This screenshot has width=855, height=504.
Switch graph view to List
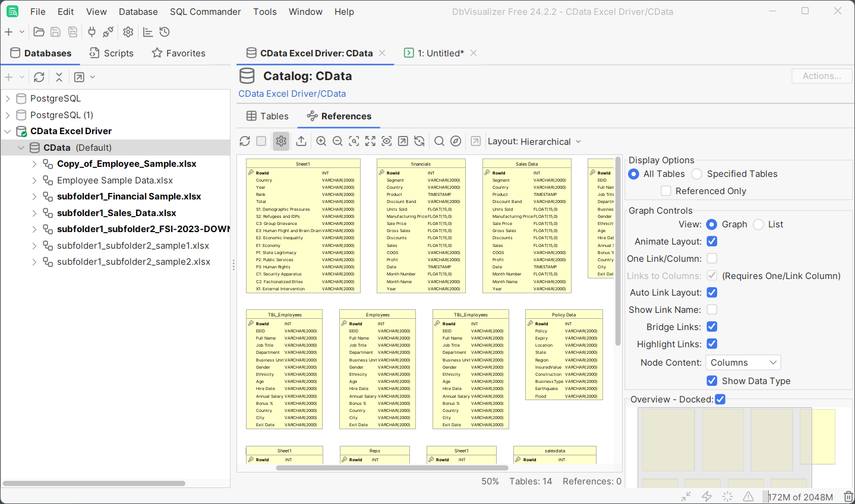point(758,224)
